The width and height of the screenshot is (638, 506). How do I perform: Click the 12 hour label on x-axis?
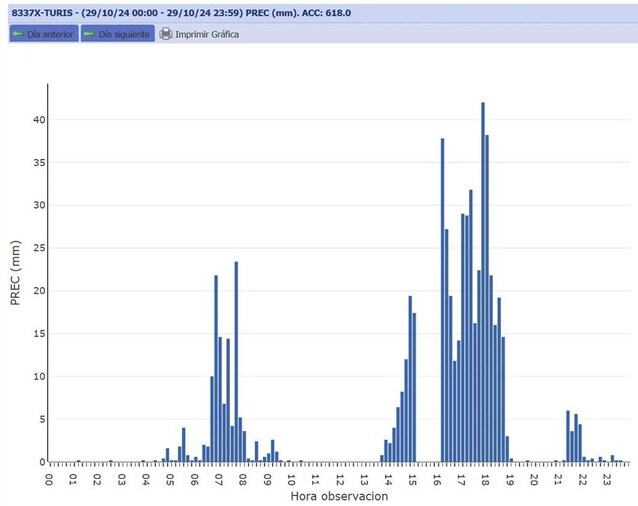(x=340, y=477)
